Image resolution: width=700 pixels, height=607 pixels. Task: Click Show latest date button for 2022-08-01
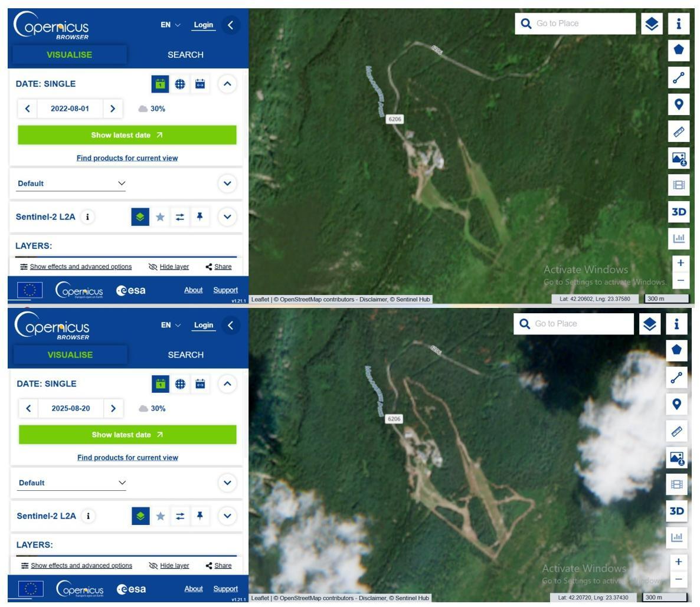127,134
